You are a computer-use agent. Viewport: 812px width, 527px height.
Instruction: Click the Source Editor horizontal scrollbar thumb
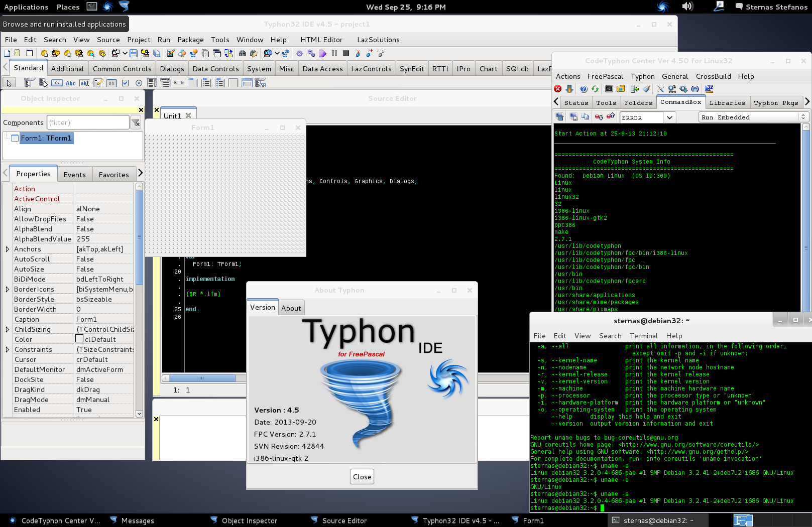pyautogui.click(x=202, y=378)
